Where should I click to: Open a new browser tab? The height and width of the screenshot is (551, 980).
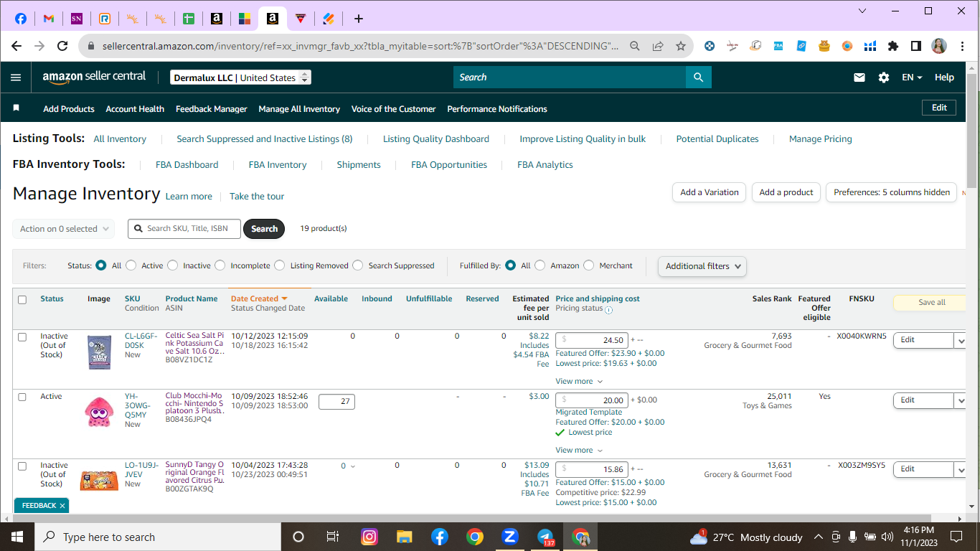point(359,19)
